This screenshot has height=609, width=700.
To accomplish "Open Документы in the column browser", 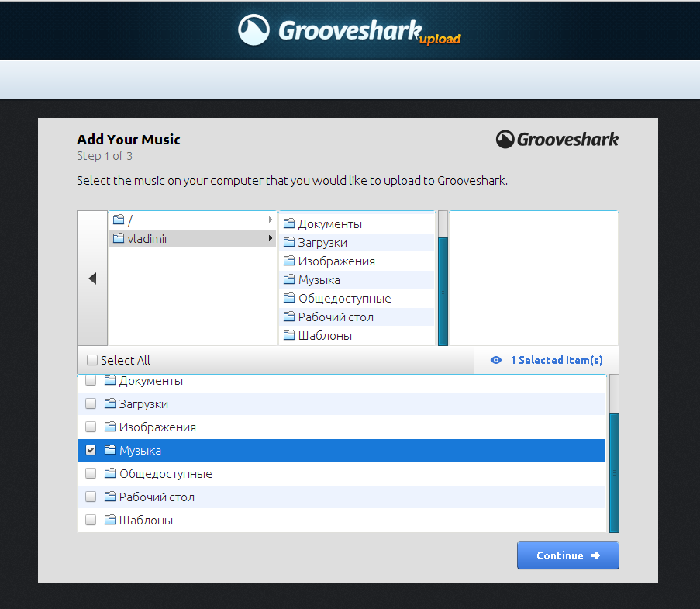I will [x=357, y=223].
